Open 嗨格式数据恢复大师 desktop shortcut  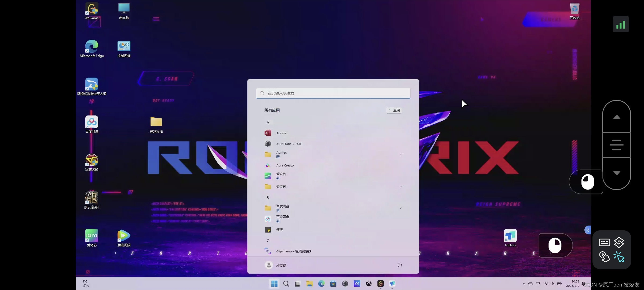pyautogui.click(x=92, y=87)
